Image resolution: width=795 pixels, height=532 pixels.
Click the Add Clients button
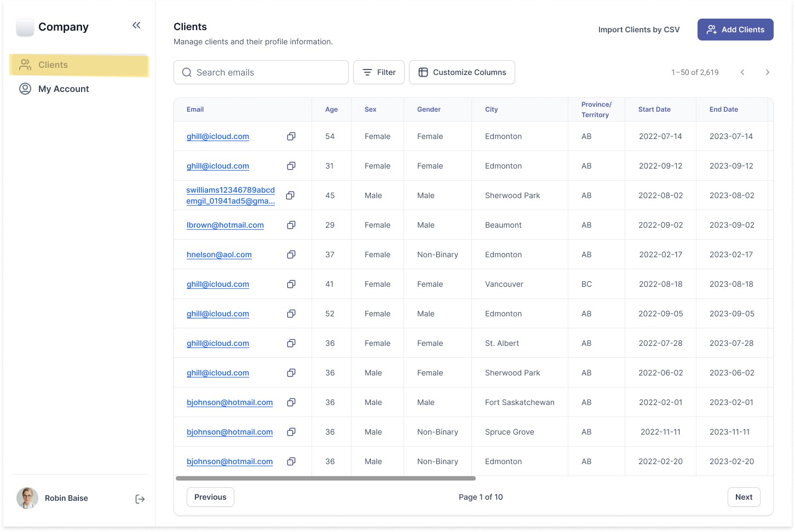coord(735,30)
